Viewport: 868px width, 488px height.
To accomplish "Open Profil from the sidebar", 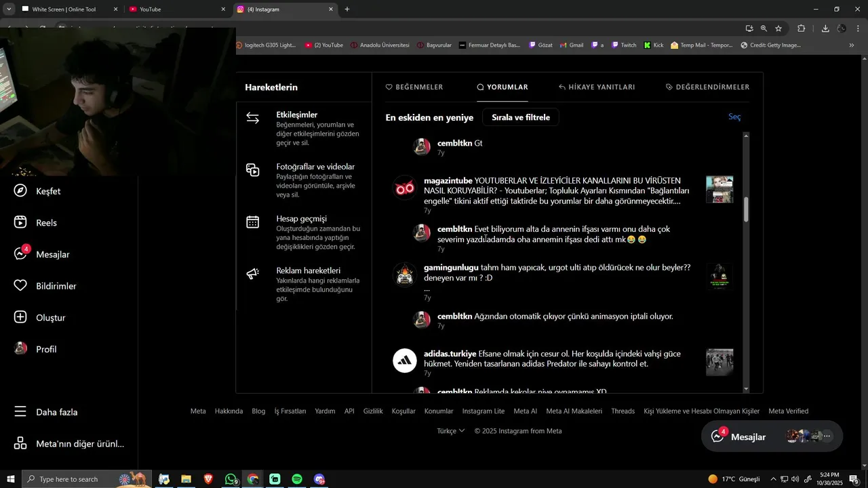I will click(35, 349).
